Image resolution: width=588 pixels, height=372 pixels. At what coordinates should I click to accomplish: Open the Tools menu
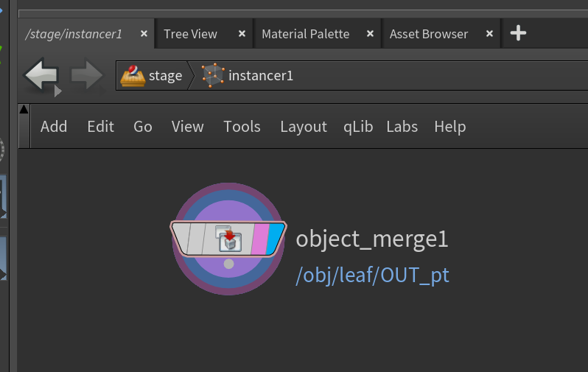(x=242, y=127)
